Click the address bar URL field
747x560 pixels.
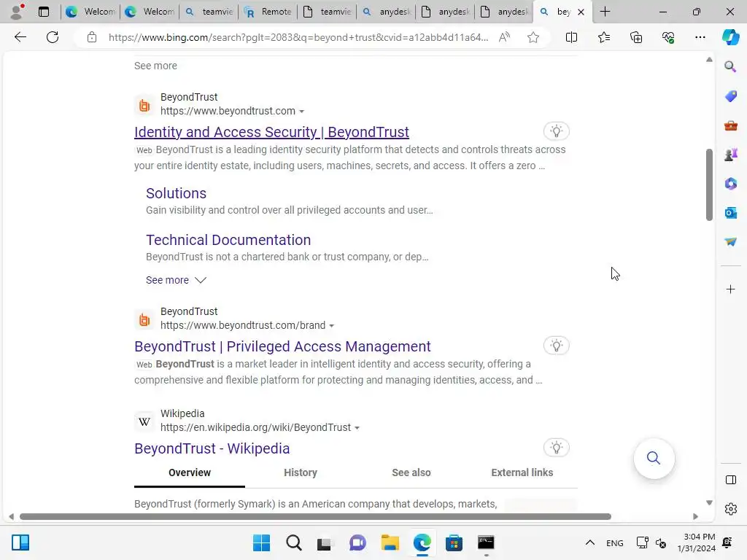coord(298,37)
